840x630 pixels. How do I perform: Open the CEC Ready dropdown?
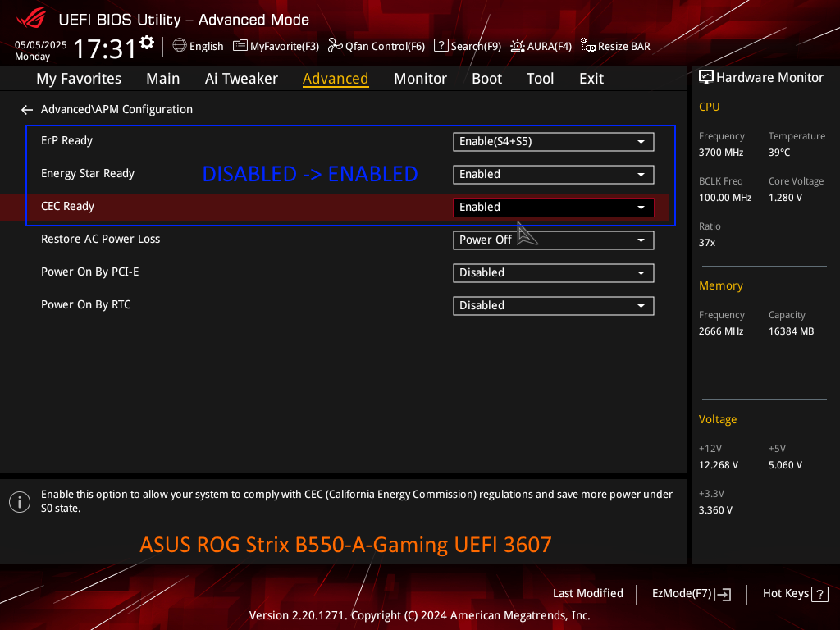click(x=554, y=208)
